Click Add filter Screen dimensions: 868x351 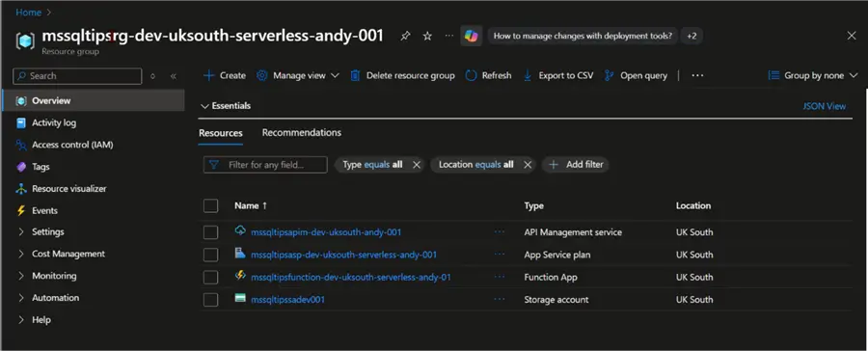click(x=576, y=165)
